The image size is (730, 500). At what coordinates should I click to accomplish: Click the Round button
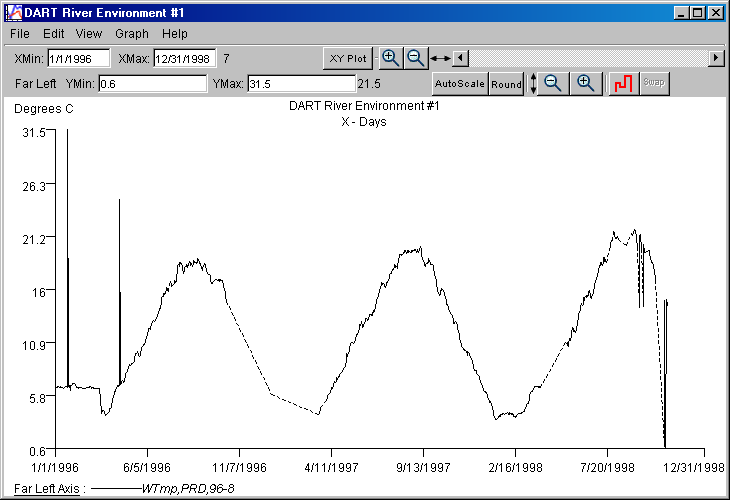point(506,84)
